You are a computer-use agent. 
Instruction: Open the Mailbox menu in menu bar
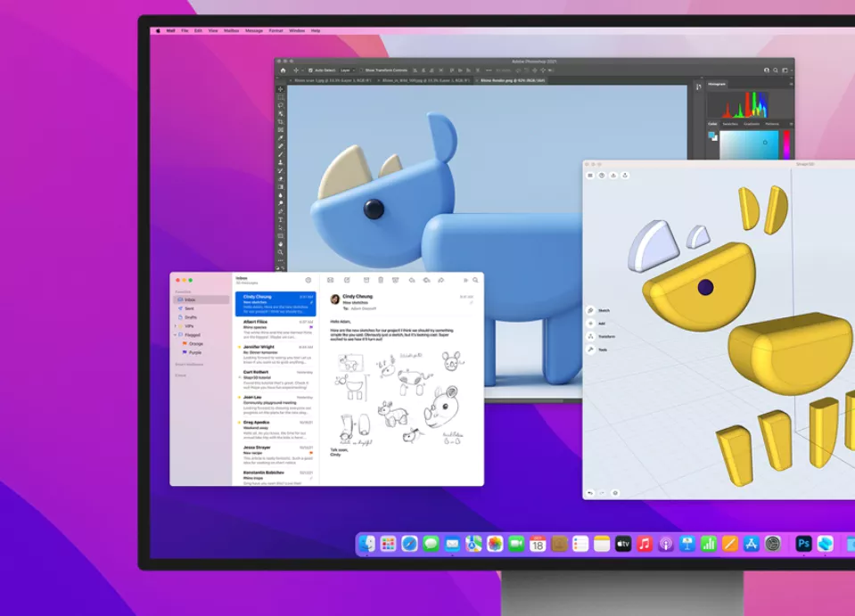click(231, 30)
